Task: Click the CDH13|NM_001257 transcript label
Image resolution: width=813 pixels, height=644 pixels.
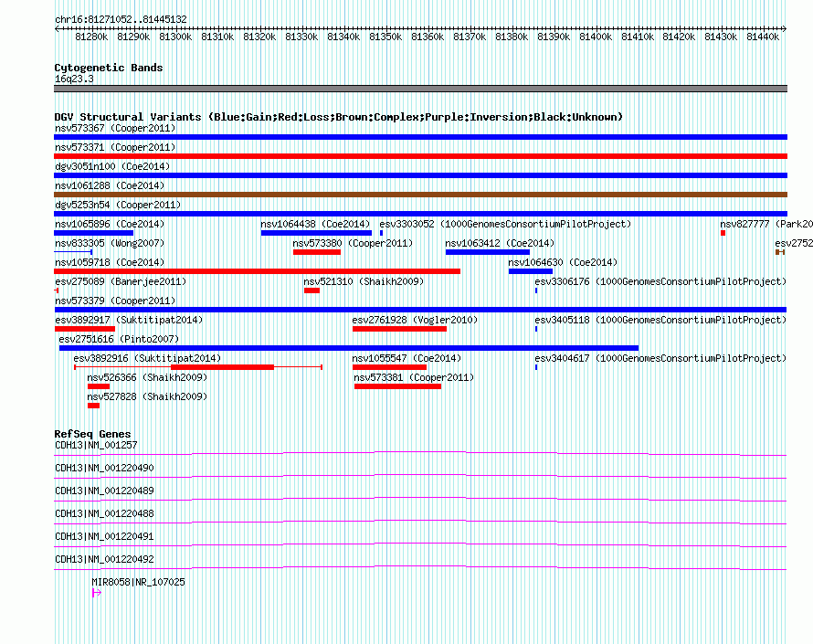Action: (x=96, y=445)
